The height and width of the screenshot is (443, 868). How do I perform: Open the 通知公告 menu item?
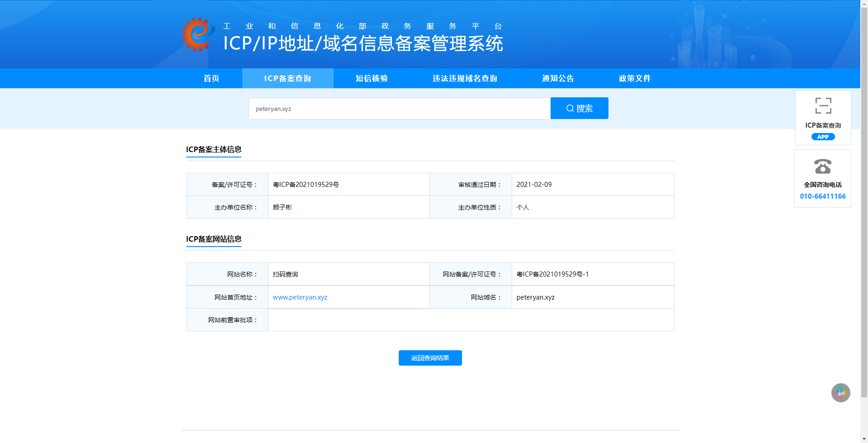[558, 78]
